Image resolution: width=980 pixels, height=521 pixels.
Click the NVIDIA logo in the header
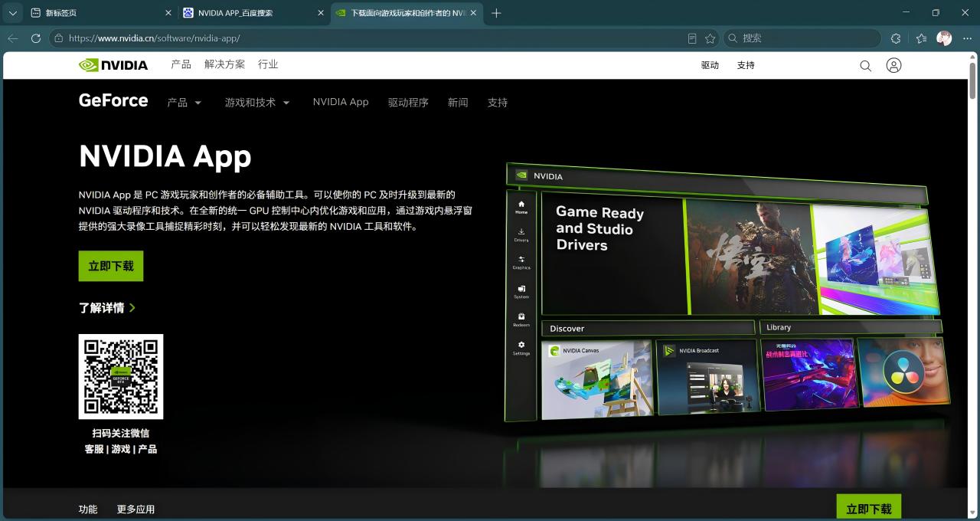click(113, 65)
